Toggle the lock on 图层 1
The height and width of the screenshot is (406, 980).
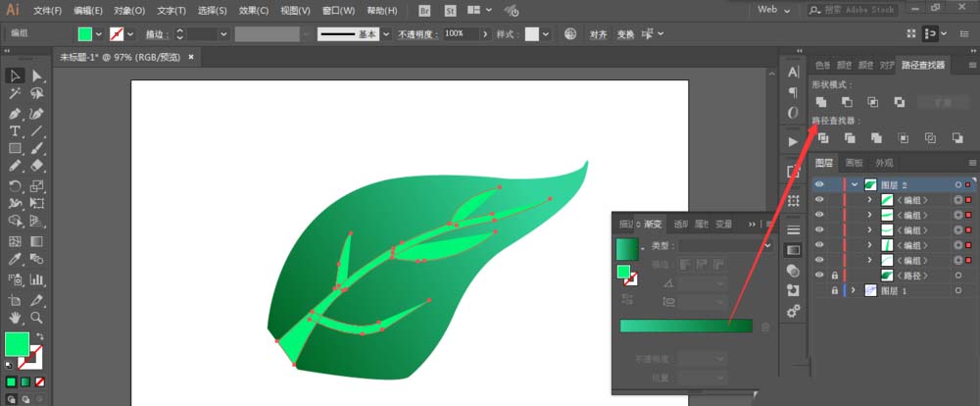click(834, 291)
